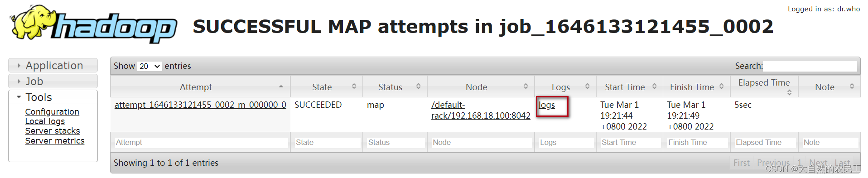Viewport: 868px width, 178px height.
Task: Sort table by Status column
Action: coord(395,87)
